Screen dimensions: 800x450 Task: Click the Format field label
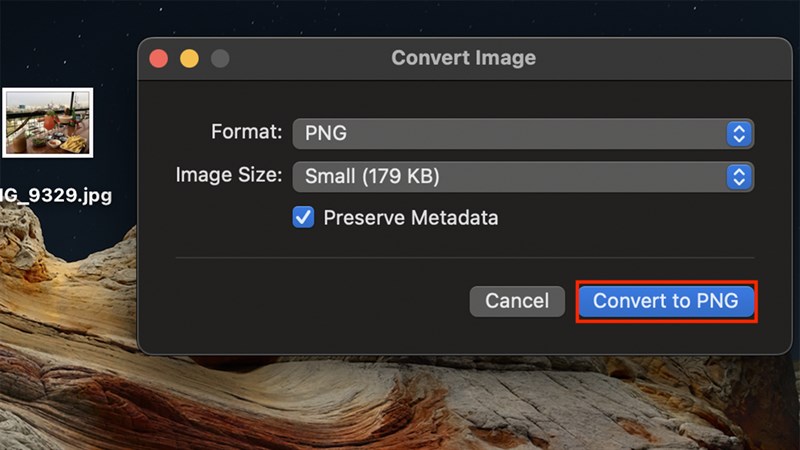247,132
